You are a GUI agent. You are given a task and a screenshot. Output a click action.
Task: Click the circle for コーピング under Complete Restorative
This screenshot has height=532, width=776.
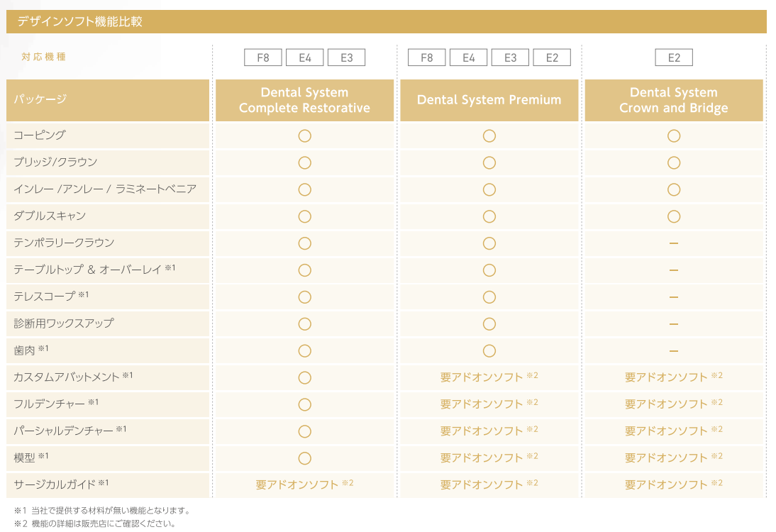point(305,135)
